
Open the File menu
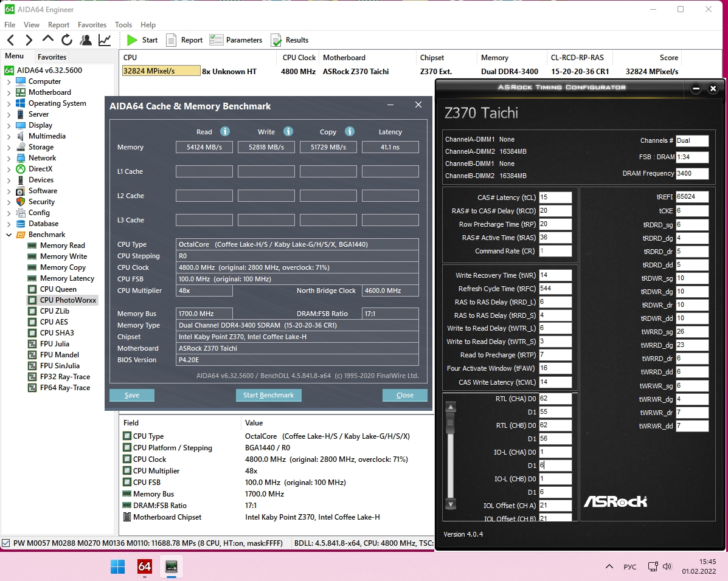[x=10, y=24]
